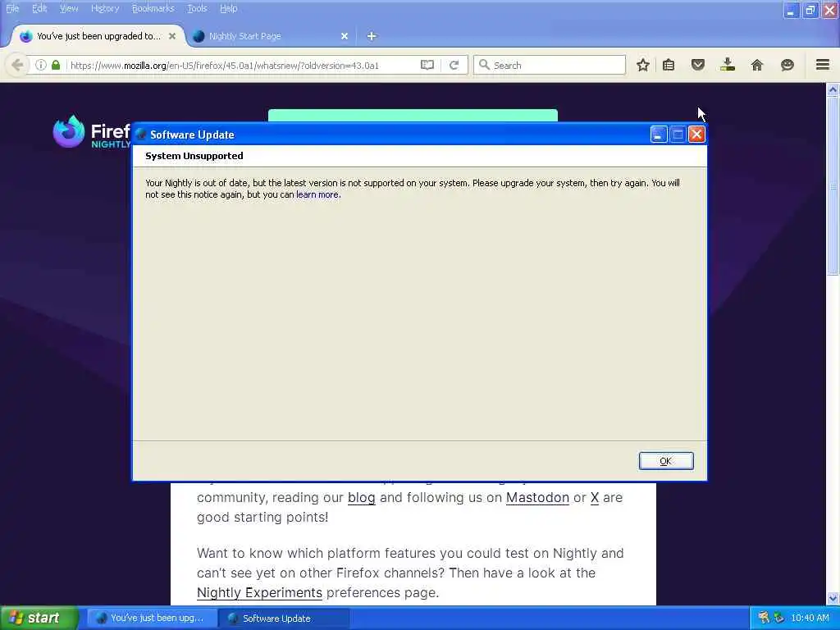Open the Help menu
Viewport: 840px width, 630px height.
228,8
